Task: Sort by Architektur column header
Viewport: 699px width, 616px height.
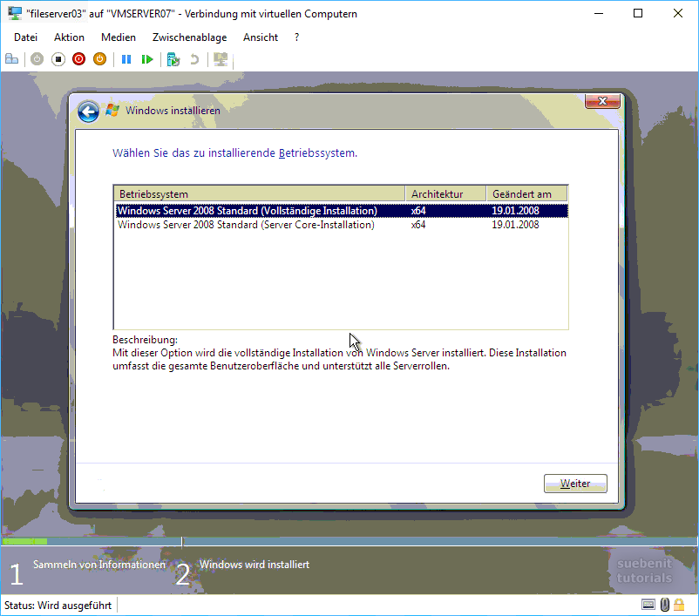Action: coord(445,194)
